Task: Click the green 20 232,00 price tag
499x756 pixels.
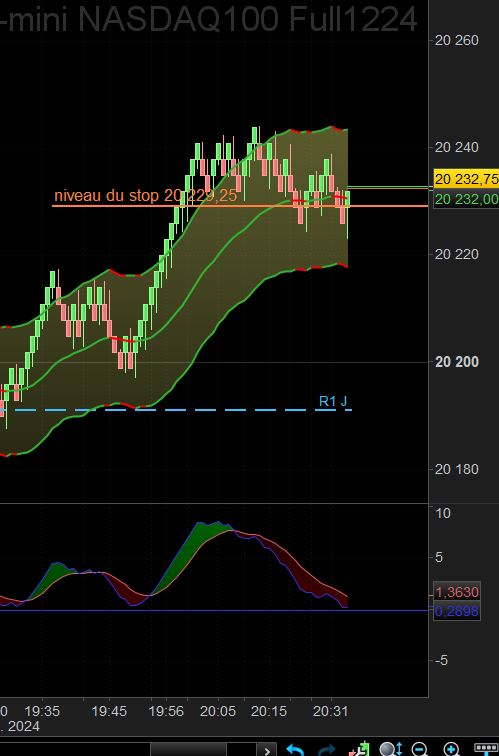Action: tap(466, 199)
